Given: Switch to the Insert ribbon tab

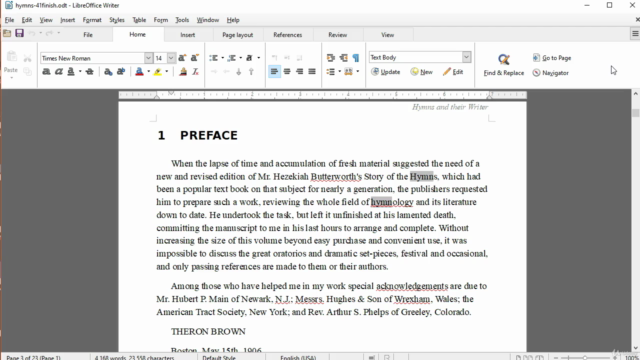Looking at the screenshot, I should tap(188, 35).
